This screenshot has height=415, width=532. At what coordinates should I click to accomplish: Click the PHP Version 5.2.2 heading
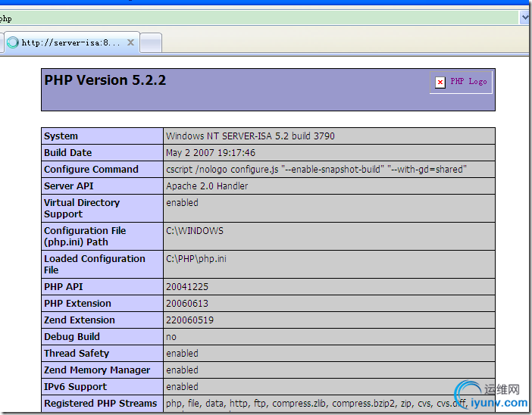[105, 80]
